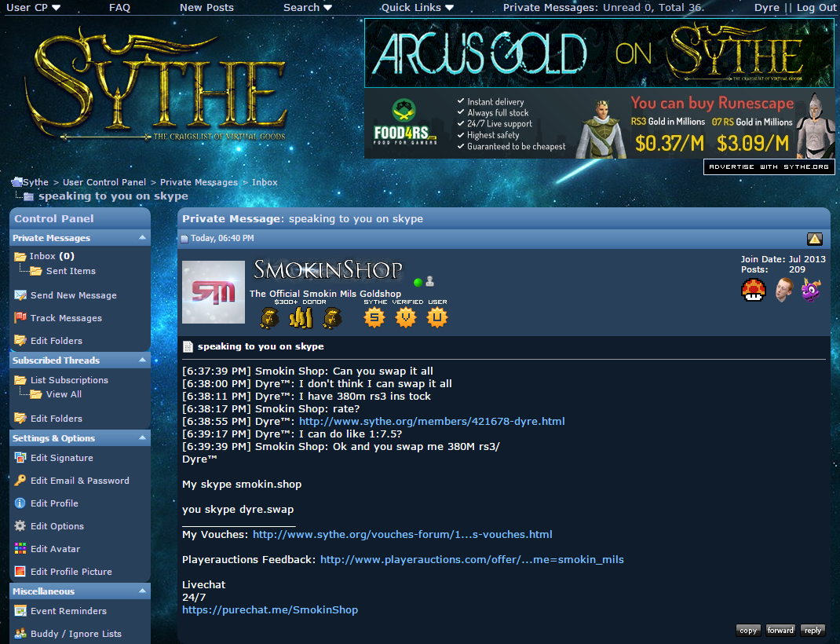The width and height of the screenshot is (840, 644).
Task: Open the My Vouches thread link
Action: click(402, 534)
